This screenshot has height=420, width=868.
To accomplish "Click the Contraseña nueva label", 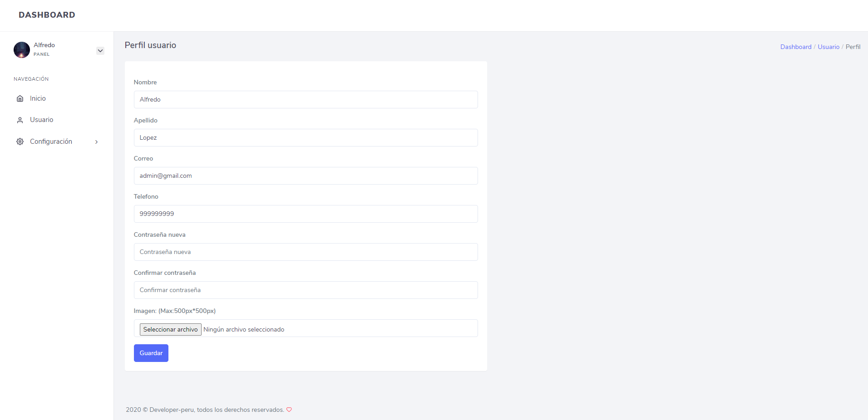I will [160, 234].
